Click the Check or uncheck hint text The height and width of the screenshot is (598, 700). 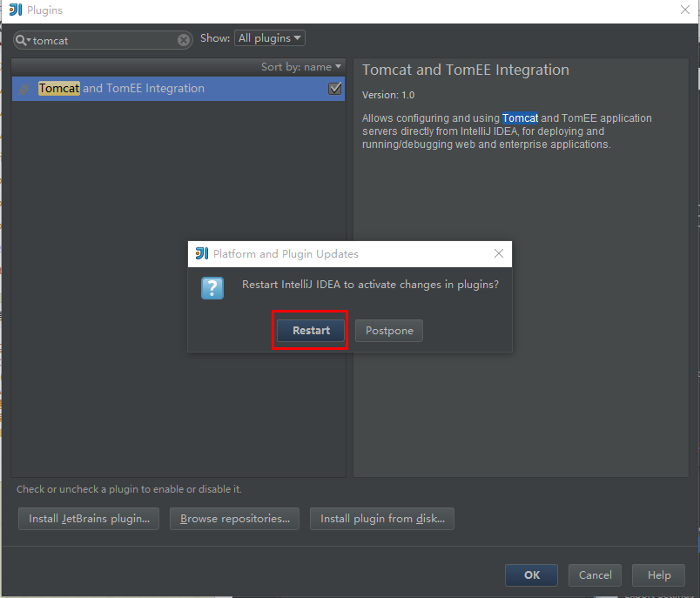(x=129, y=489)
